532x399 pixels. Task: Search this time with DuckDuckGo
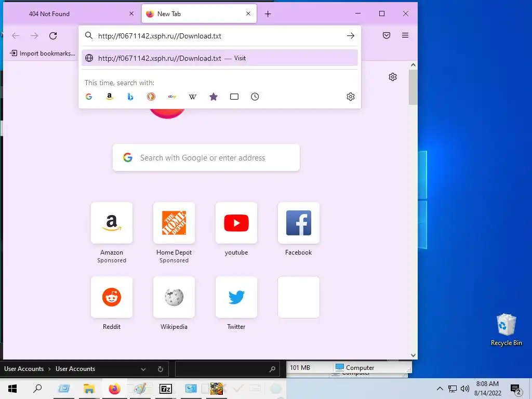[x=151, y=97]
